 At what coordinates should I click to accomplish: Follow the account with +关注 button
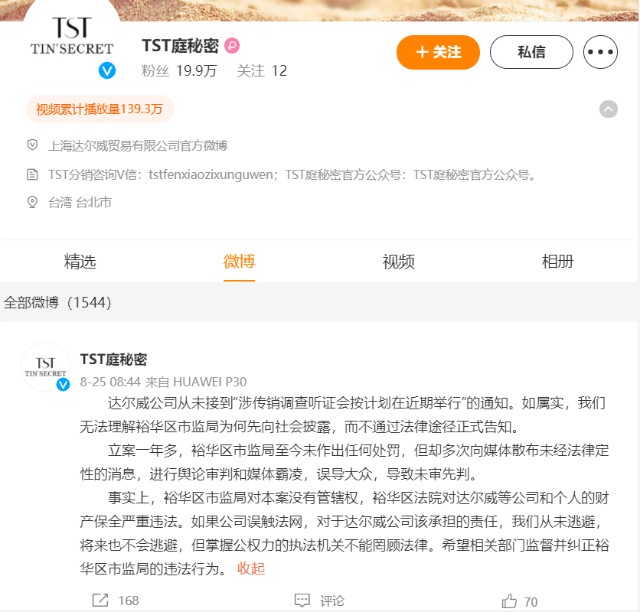coord(438,52)
